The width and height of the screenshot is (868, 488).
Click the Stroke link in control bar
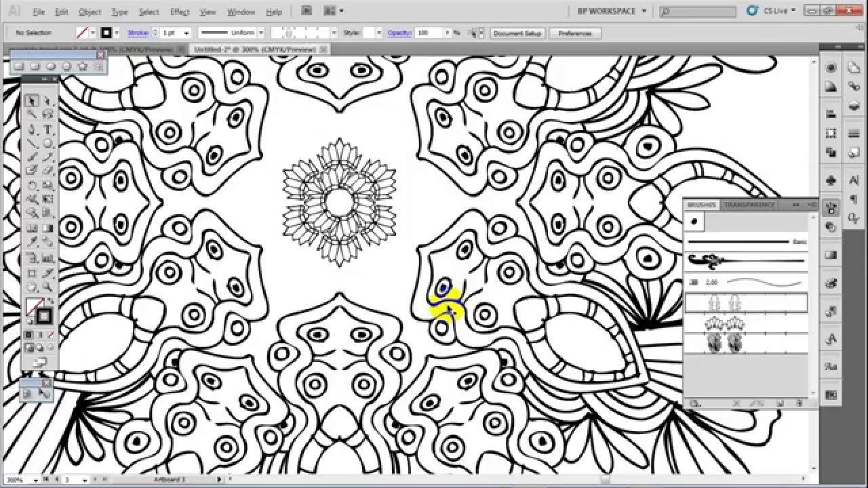(137, 33)
